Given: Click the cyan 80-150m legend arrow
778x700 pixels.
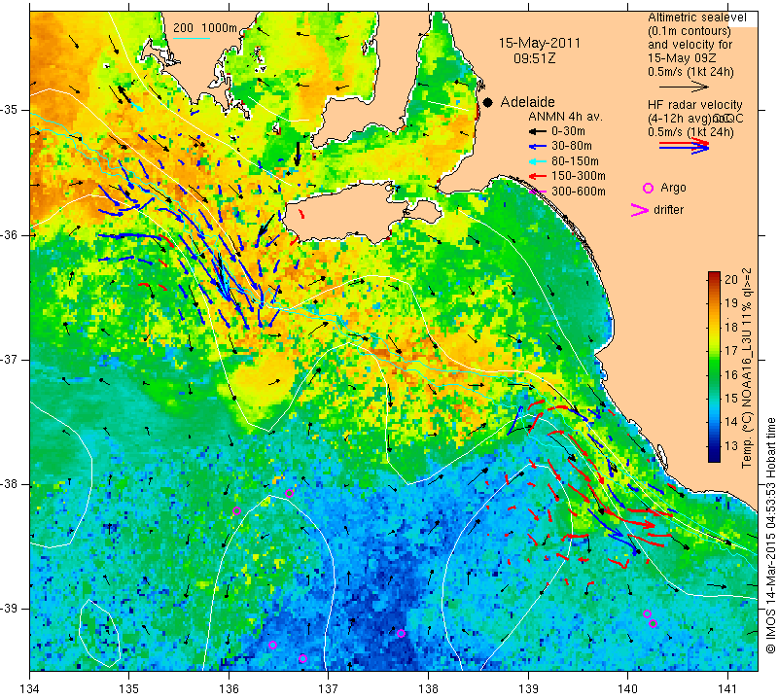Looking at the screenshot, I should tap(537, 161).
